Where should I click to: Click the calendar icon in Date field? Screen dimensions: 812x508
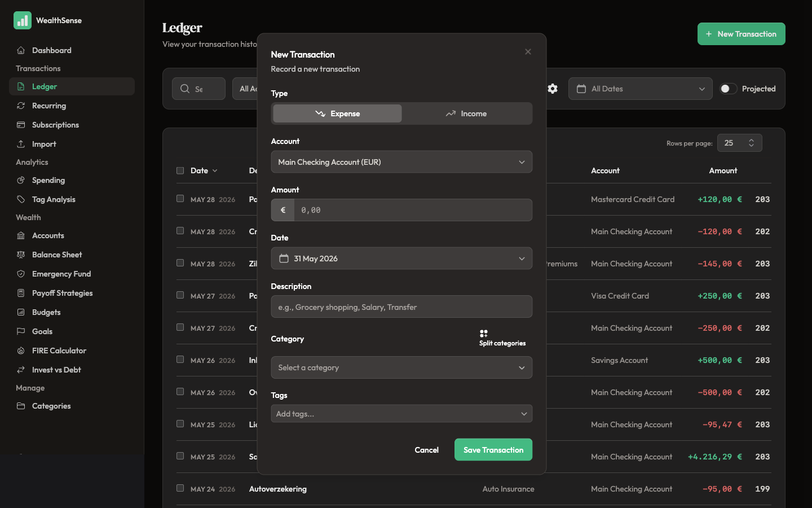(x=284, y=259)
